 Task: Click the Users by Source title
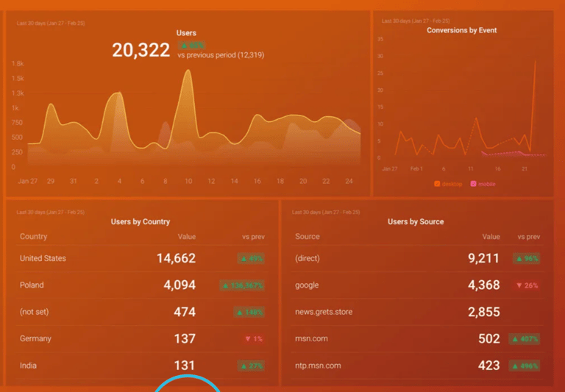(x=416, y=221)
